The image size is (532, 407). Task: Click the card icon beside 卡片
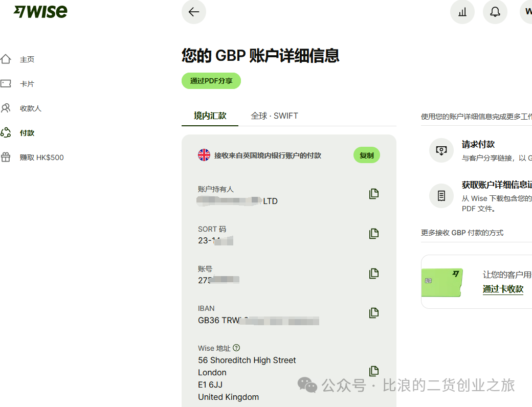pos(6,83)
